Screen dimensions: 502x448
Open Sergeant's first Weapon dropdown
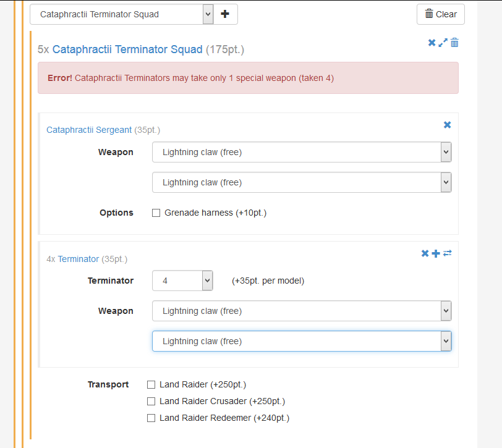[x=302, y=152]
